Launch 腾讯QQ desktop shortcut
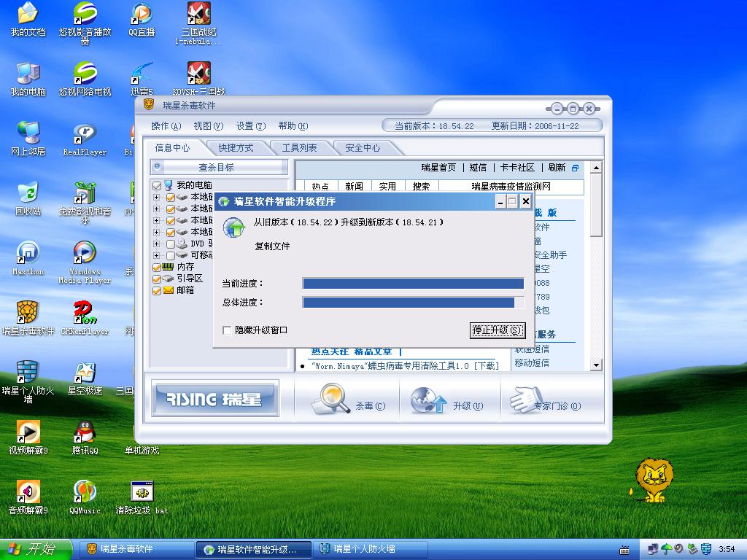 (85, 437)
